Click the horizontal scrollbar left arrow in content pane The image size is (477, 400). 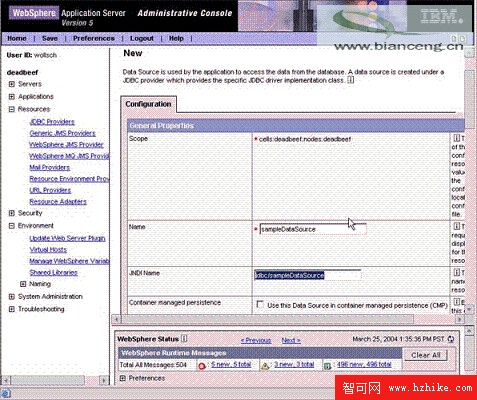[117, 319]
